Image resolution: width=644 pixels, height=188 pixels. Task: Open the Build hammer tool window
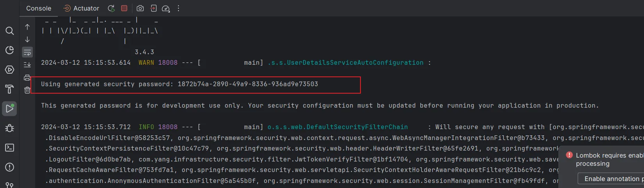[x=10, y=89]
